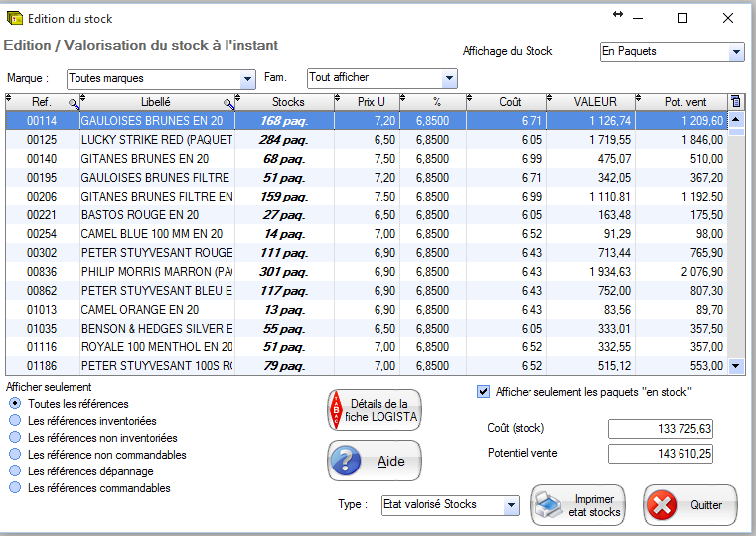Click the Stocks column header
Image resolution: width=756 pixels, height=536 pixels.
[287, 101]
